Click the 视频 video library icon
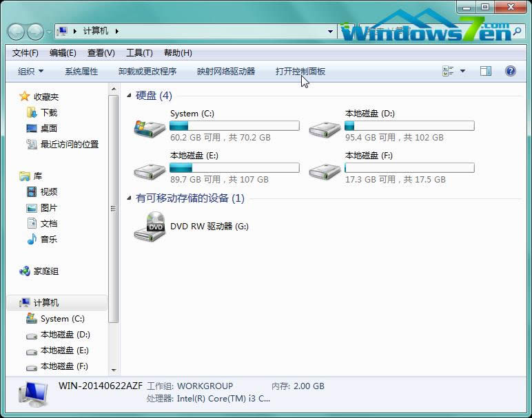 click(x=32, y=192)
